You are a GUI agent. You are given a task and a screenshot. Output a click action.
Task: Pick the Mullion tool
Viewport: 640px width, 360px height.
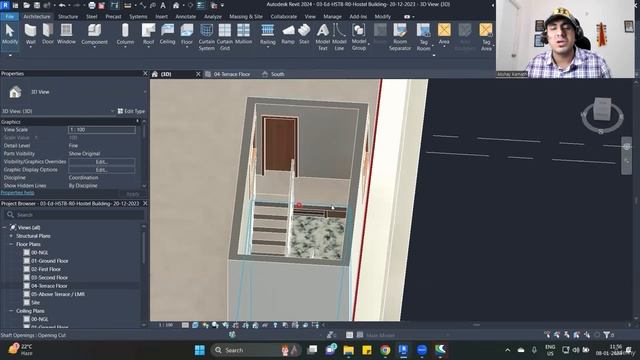pos(243,33)
